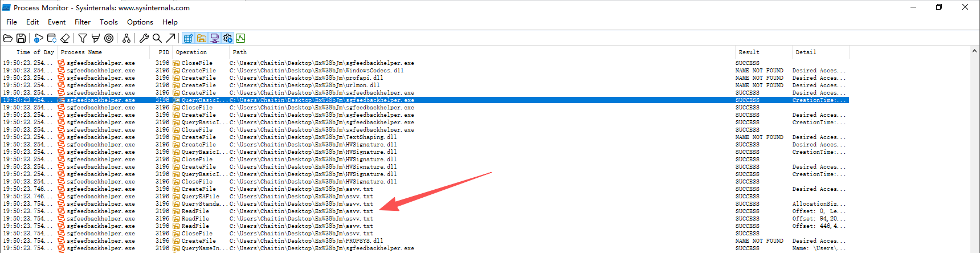Screen dimensions: 980x253
Task: Select the CreateFile row for WindowsCodecs.dll
Action: [425, 71]
